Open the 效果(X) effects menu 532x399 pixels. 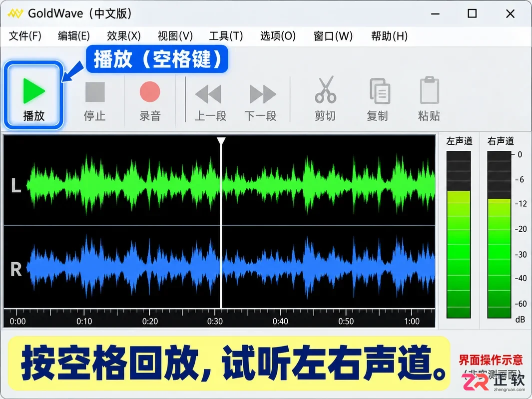pyautogui.click(x=123, y=35)
